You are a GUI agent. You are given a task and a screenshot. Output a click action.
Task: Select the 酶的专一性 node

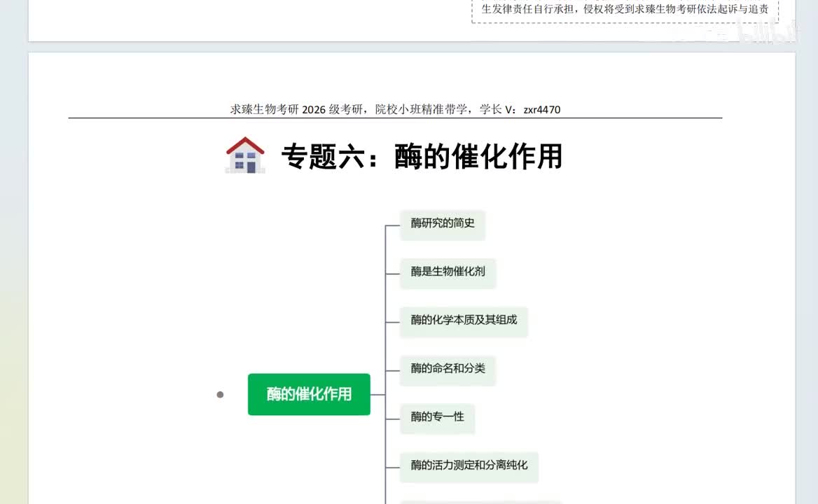(437, 418)
